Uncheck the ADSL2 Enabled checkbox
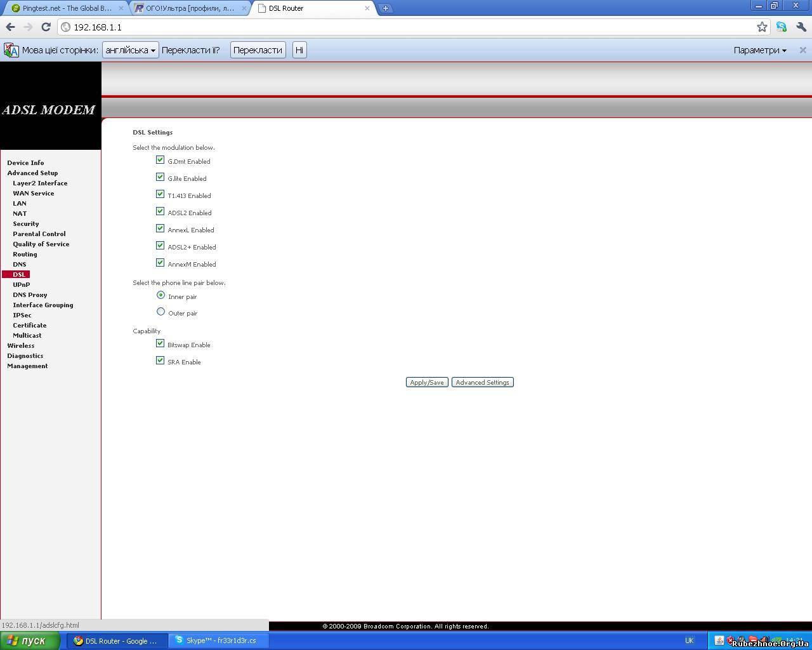 coord(160,211)
